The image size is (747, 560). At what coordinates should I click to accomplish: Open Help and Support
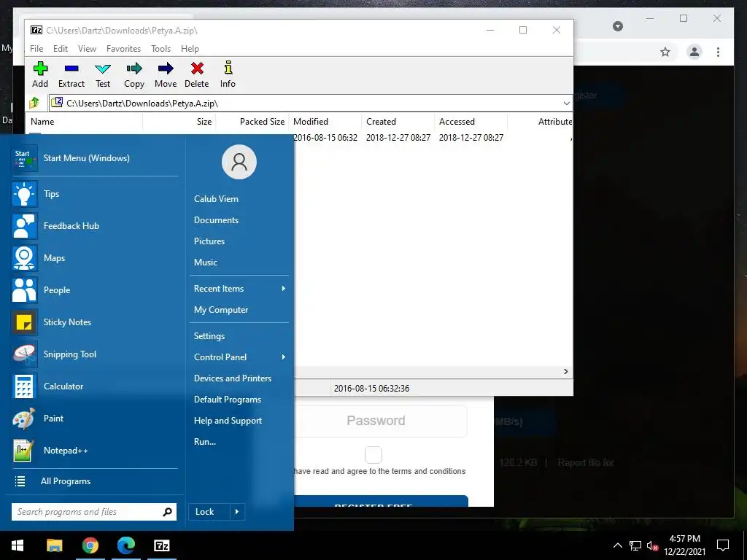coord(228,421)
